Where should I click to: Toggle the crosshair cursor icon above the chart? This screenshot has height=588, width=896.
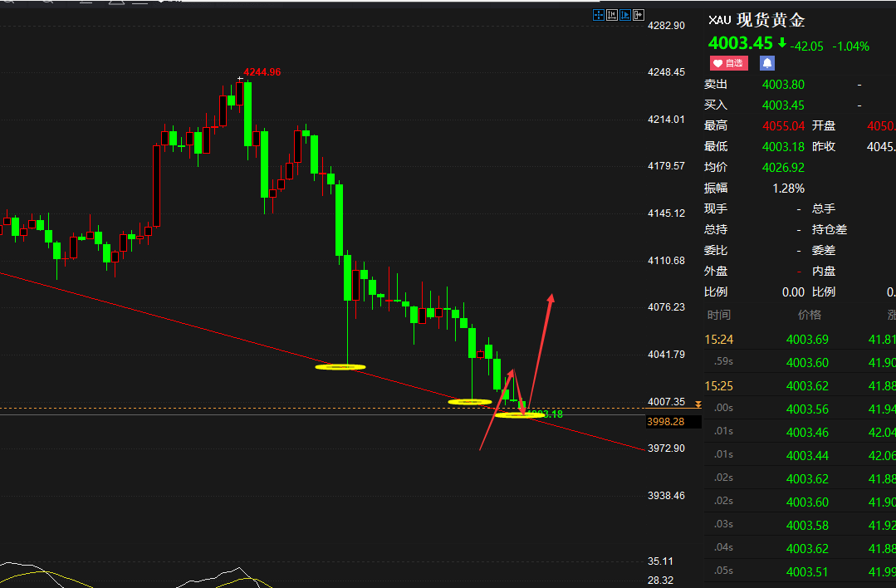coord(598,15)
